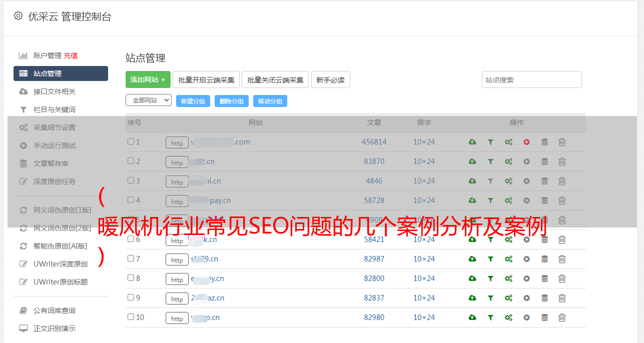Click filter icon in row 8
Image resolution: width=644 pixels, height=343 pixels.
click(490, 278)
